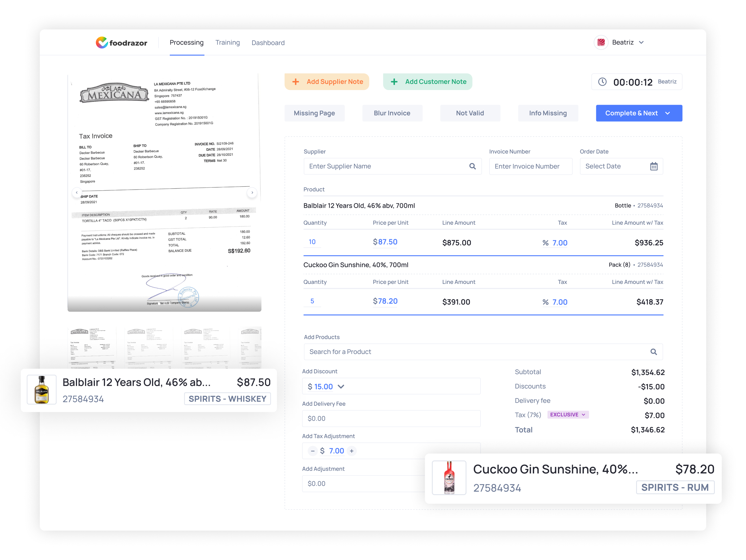Open the EXCLUSIVE tax type dropdown
Image resolution: width=746 pixels, height=560 pixels.
pyautogui.click(x=568, y=415)
